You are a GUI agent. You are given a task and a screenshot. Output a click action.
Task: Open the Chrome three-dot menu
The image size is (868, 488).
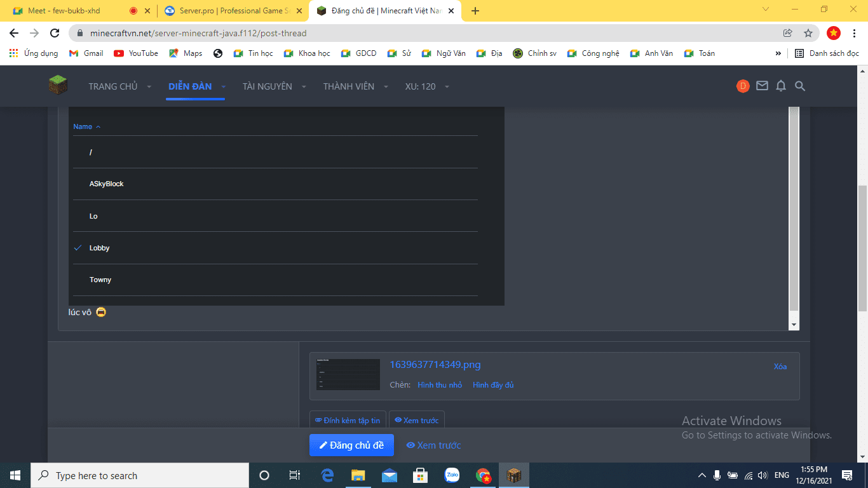point(855,33)
